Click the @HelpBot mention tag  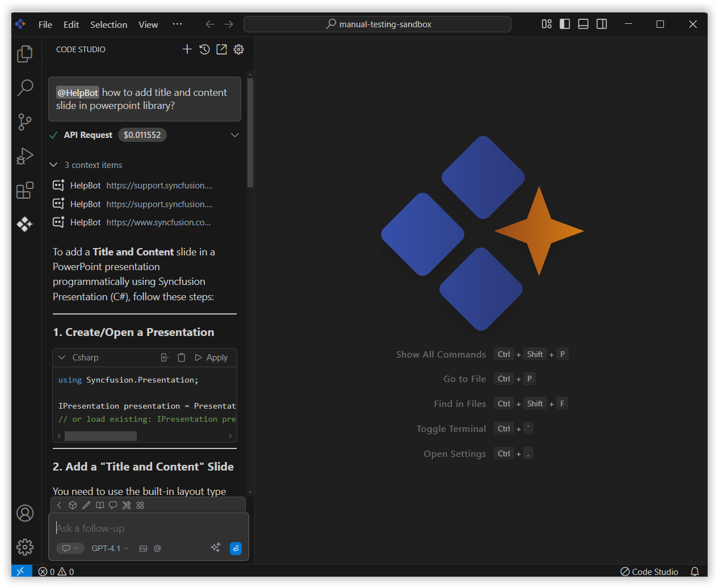coord(78,93)
